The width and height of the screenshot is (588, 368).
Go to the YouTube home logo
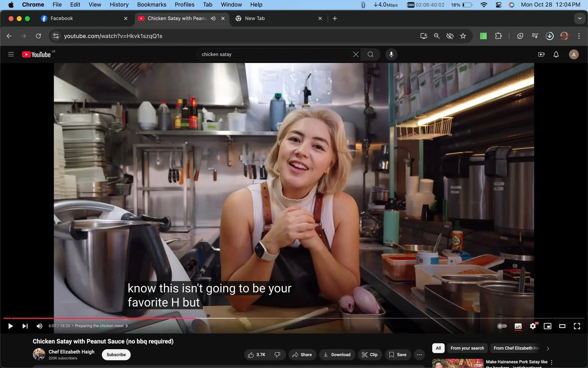[x=36, y=54]
